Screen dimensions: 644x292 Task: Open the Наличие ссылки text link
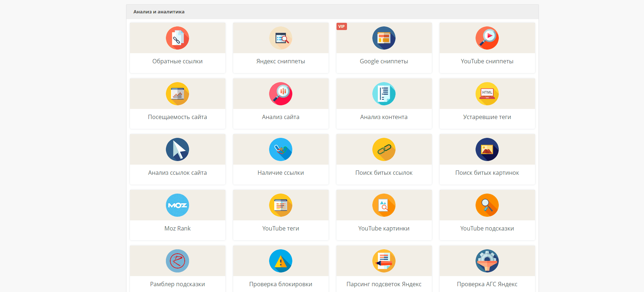[281, 173]
